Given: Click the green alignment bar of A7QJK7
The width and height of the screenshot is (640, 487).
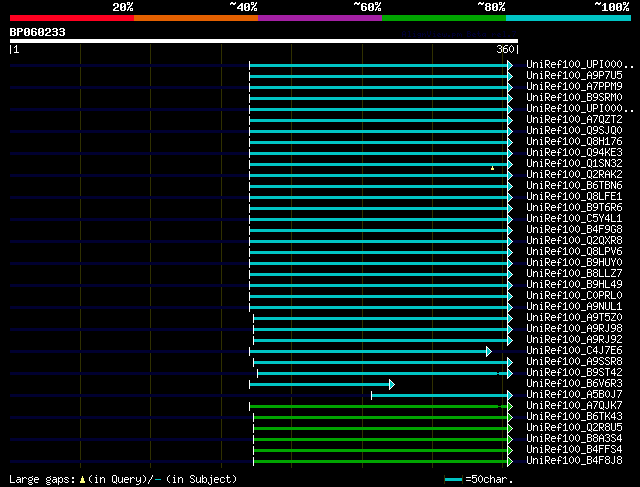Looking at the screenshot, I should coord(378,407).
